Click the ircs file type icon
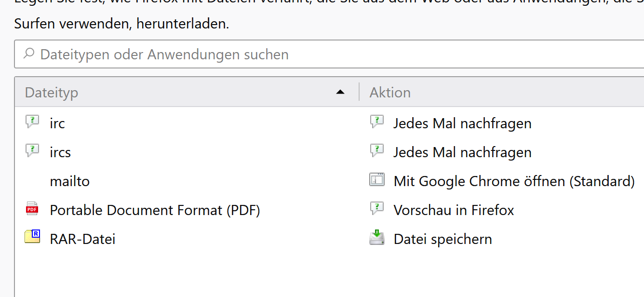This screenshot has height=297, width=644. (x=32, y=151)
